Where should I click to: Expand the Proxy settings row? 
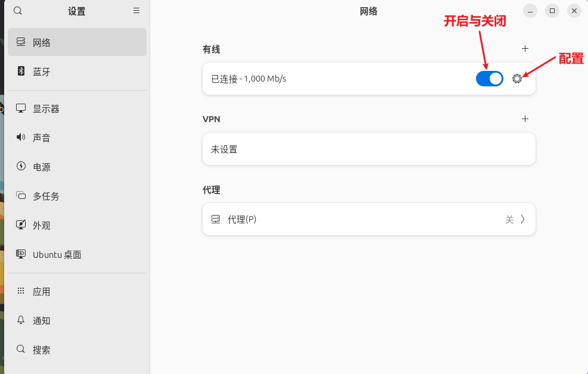coord(368,219)
